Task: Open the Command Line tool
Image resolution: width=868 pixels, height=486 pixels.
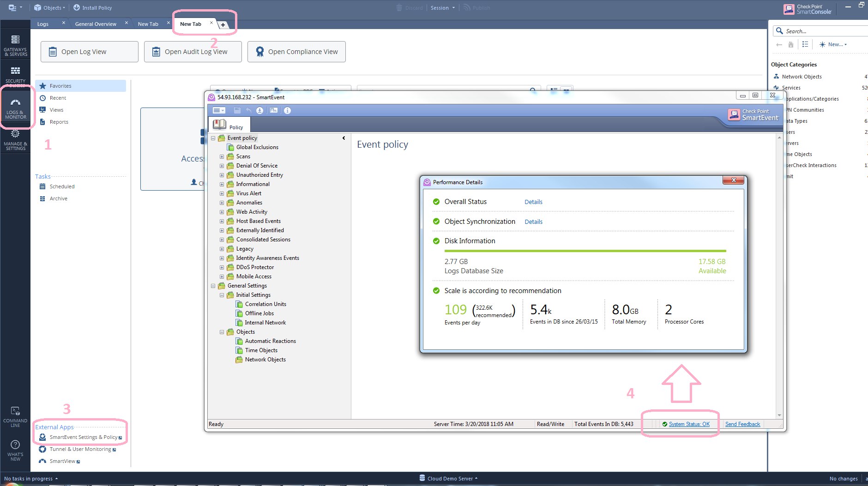Action: pos(15,417)
